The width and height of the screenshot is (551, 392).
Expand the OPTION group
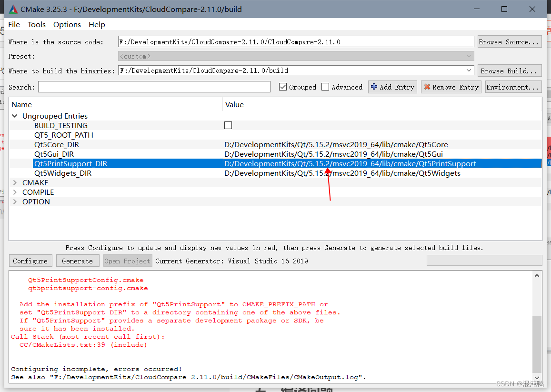point(15,202)
